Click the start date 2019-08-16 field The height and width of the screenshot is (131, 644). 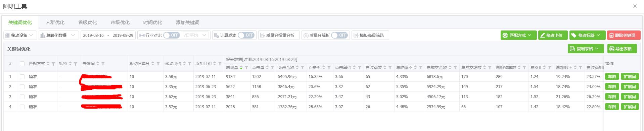93,35
